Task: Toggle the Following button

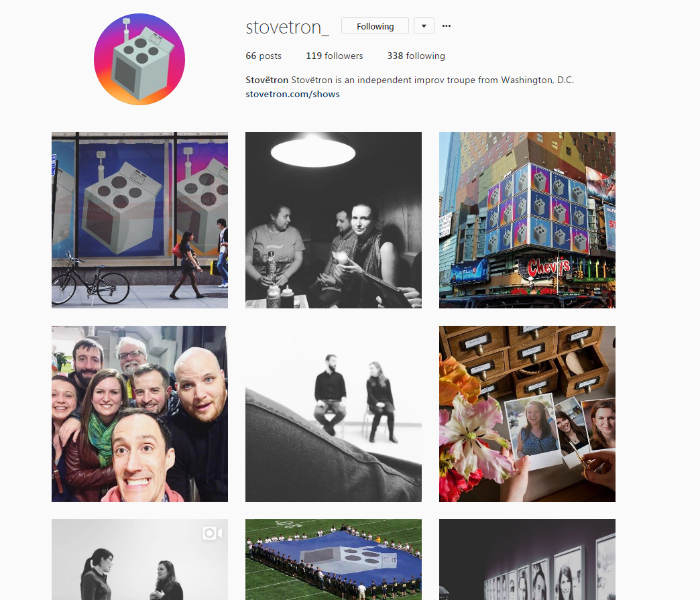Action: click(x=375, y=26)
